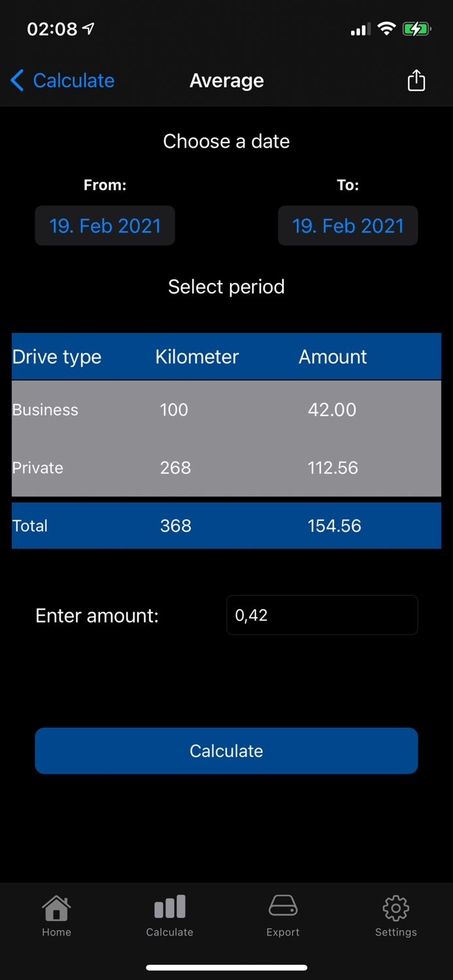Tap the share icon in the top bar
Screen dimensions: 453x980
(x=416, y=80)
